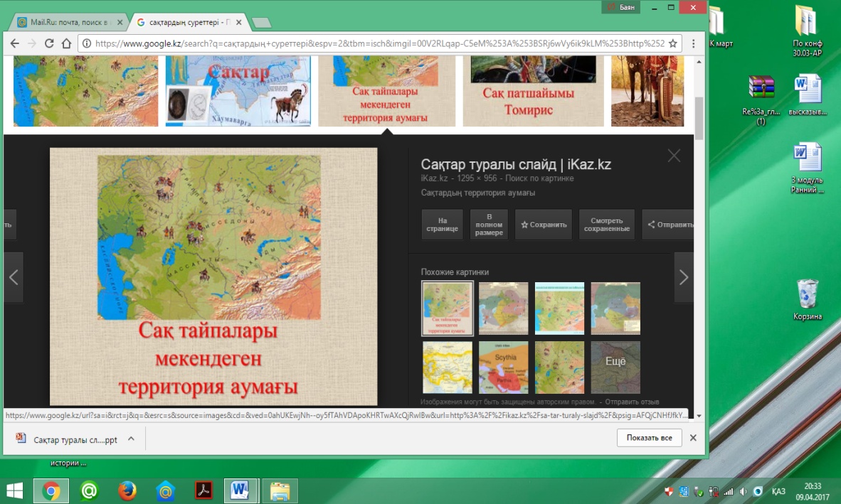Open Word from the taskbar

tap(241, 490)
